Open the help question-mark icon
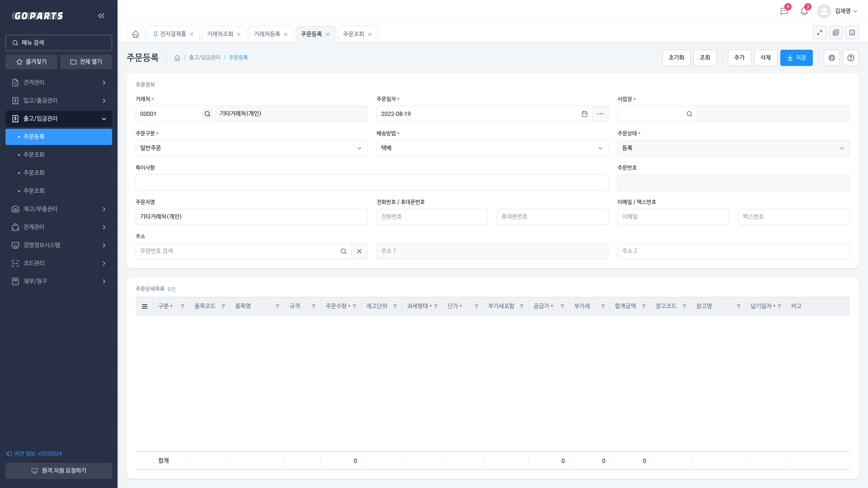This screenshot has width=868, height=488. tap(850, 58)
